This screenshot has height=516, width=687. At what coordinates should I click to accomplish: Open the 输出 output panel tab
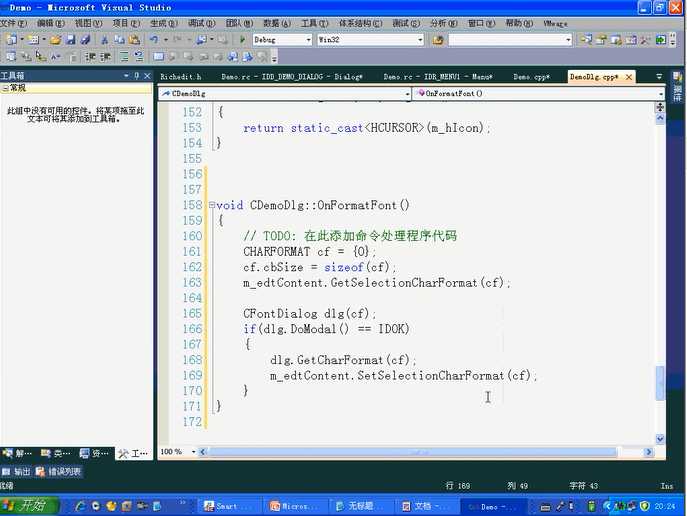tap(16, 472)
